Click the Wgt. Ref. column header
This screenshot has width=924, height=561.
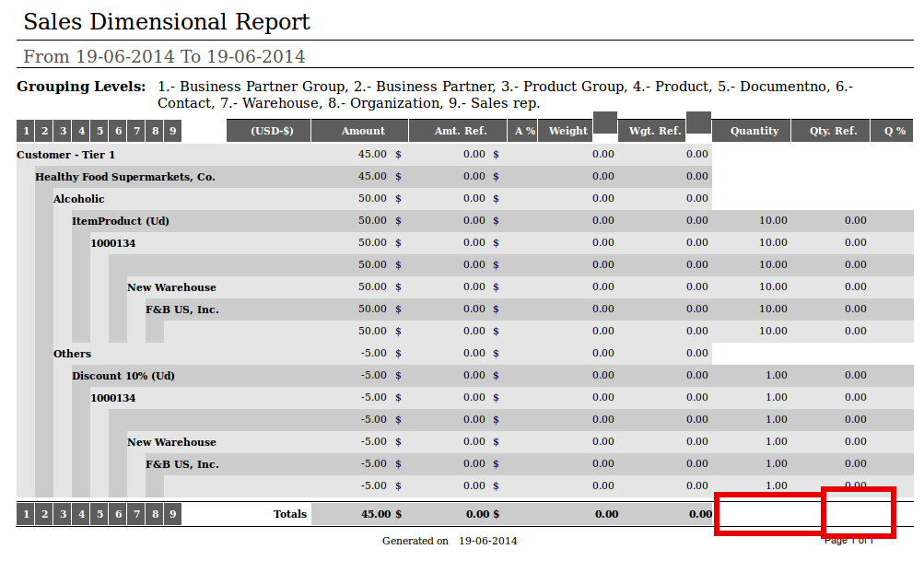point(655,131)
